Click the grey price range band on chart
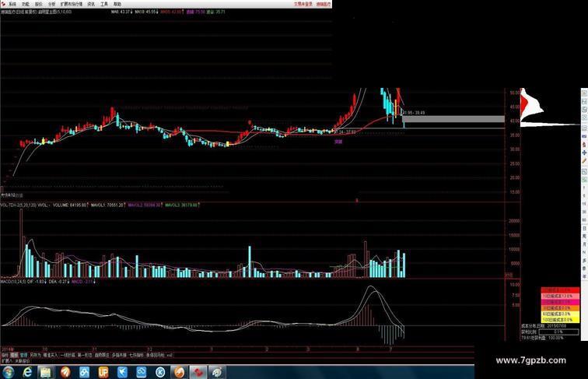Image resolution: width=588 pixels, height=379 pixels. [453, 119]
